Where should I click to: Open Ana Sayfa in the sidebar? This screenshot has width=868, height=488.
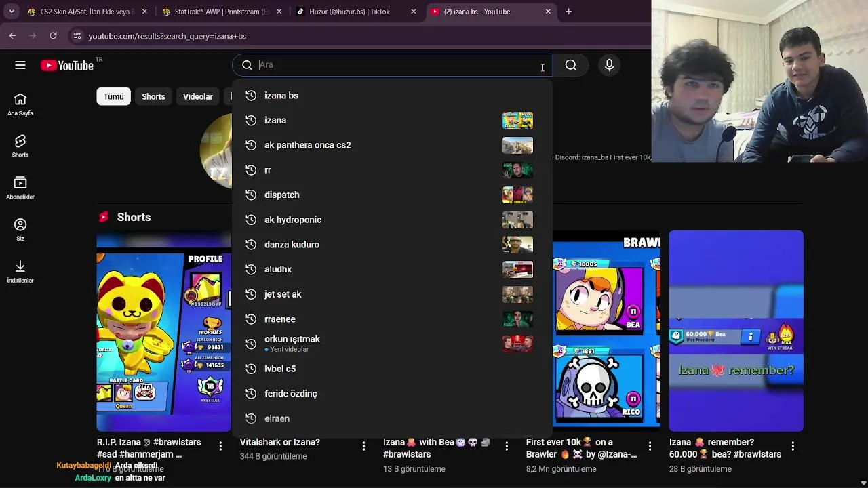tap(20, 104)
